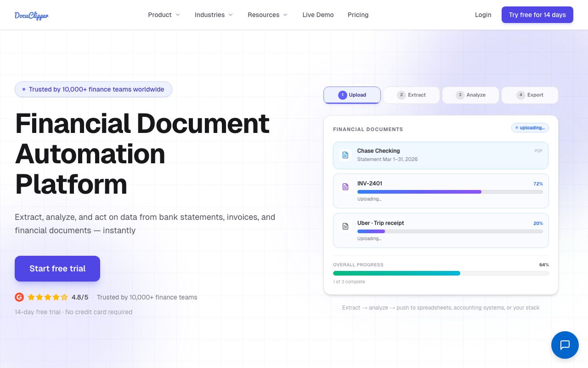Open the Product navigation menu

point(164,15)
